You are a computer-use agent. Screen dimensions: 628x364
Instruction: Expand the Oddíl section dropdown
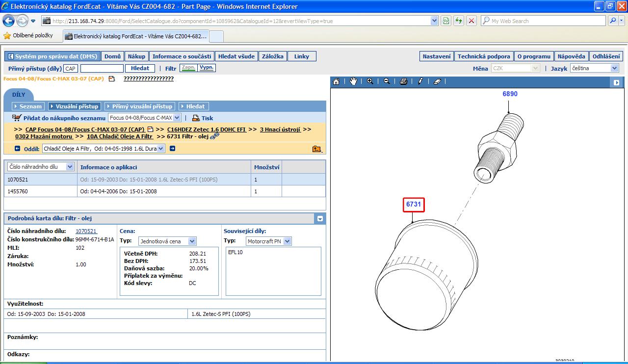(x=160, y=149)
